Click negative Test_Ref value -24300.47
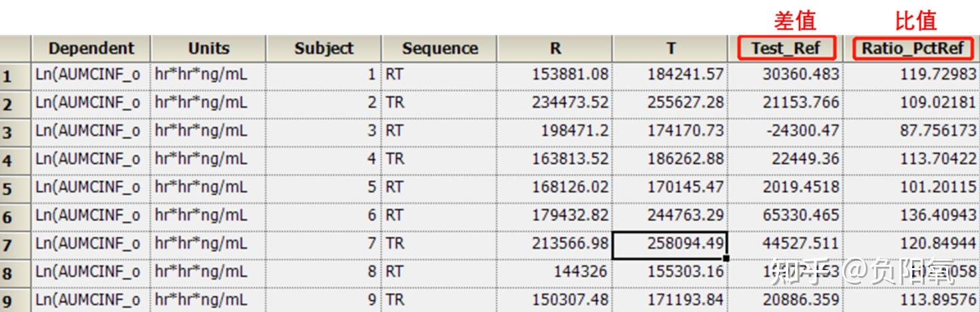The width and height of the screenshot is (980, 312). click(x=786, y=131)
